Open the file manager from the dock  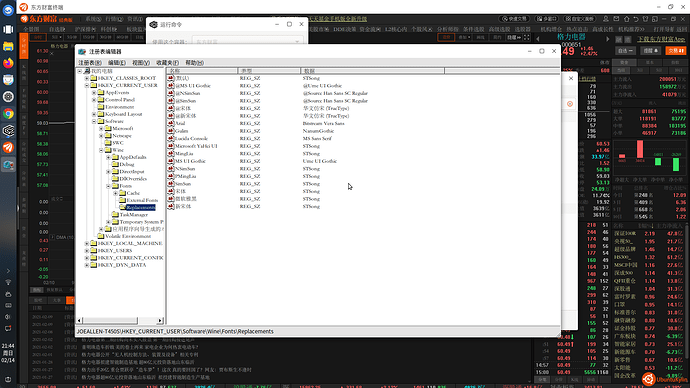[x=8, y=46]
